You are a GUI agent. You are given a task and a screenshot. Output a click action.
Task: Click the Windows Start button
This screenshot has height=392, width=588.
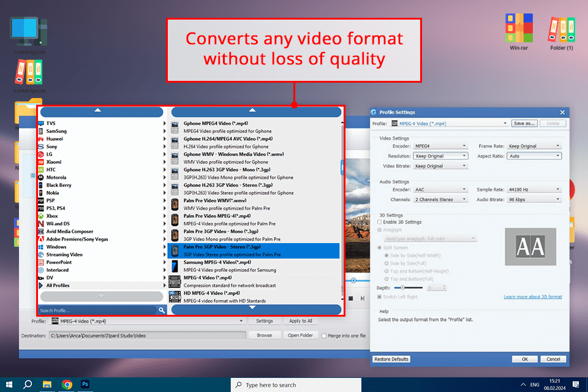click(x=9, y=385)
